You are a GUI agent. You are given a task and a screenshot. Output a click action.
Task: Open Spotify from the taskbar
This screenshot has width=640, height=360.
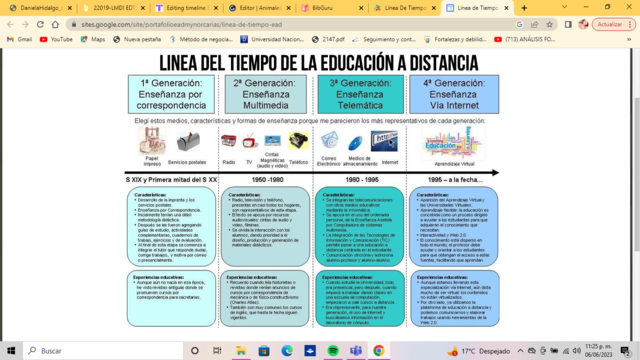point(333,351)
